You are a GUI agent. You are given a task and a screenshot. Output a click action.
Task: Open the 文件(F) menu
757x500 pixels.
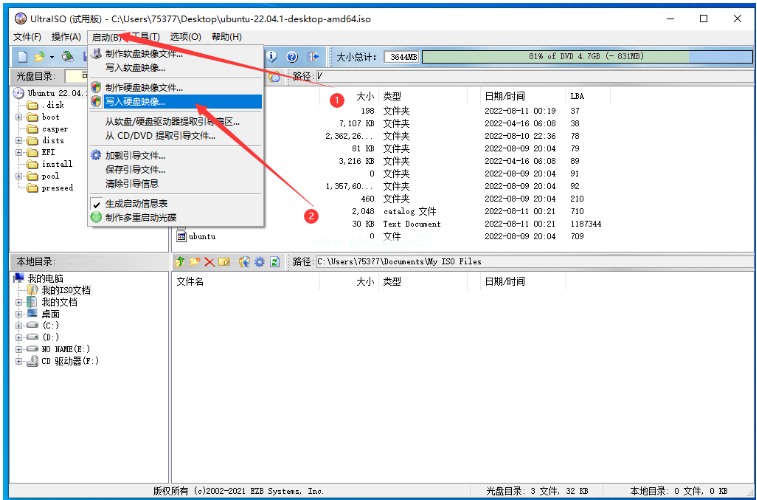[27, 37]
